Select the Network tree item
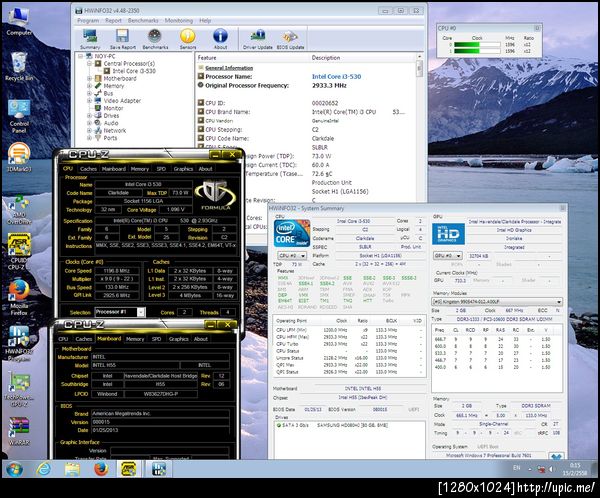The height and width of the screenshot is (498, 600). tap(114, 131)
